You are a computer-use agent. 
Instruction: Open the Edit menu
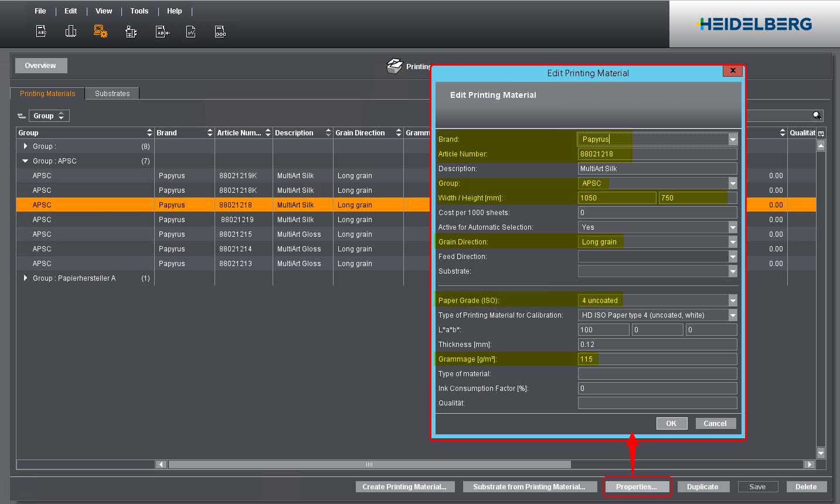coord(71,11)
